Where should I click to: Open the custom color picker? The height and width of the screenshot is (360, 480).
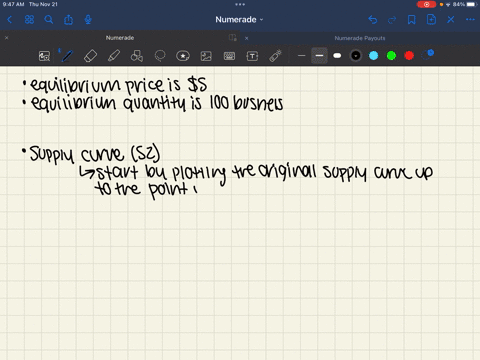click(x=427, y=55)
